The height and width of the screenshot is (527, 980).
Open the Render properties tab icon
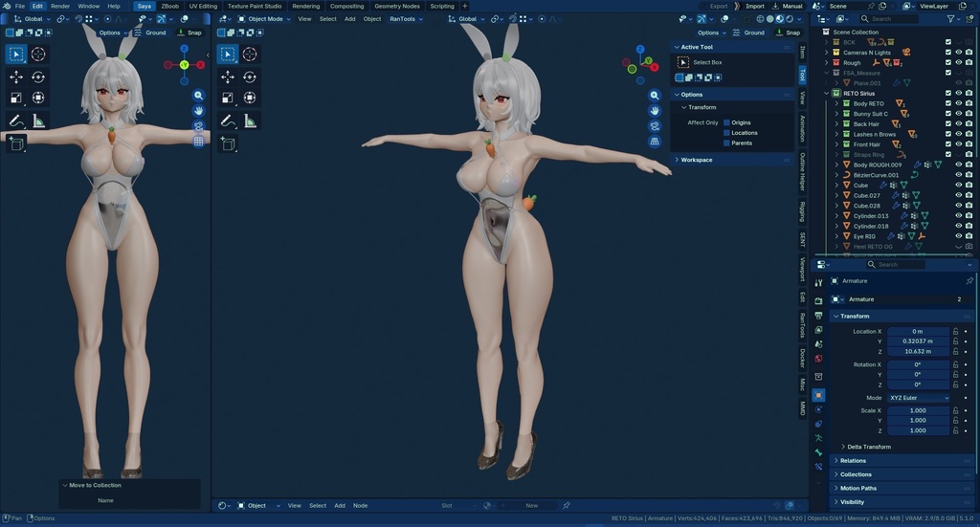818,300
